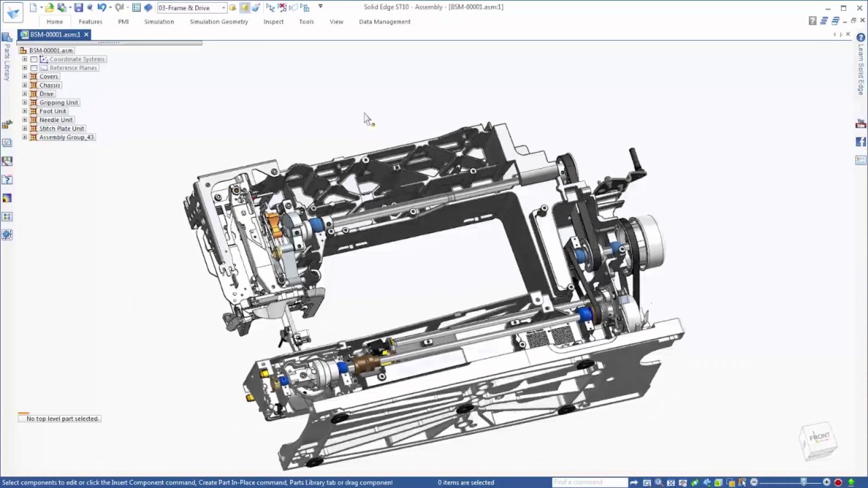This screenshot has height=488, width=868.
Task: Click the Save icon in quick access toolbar
Action: (78, 7)
